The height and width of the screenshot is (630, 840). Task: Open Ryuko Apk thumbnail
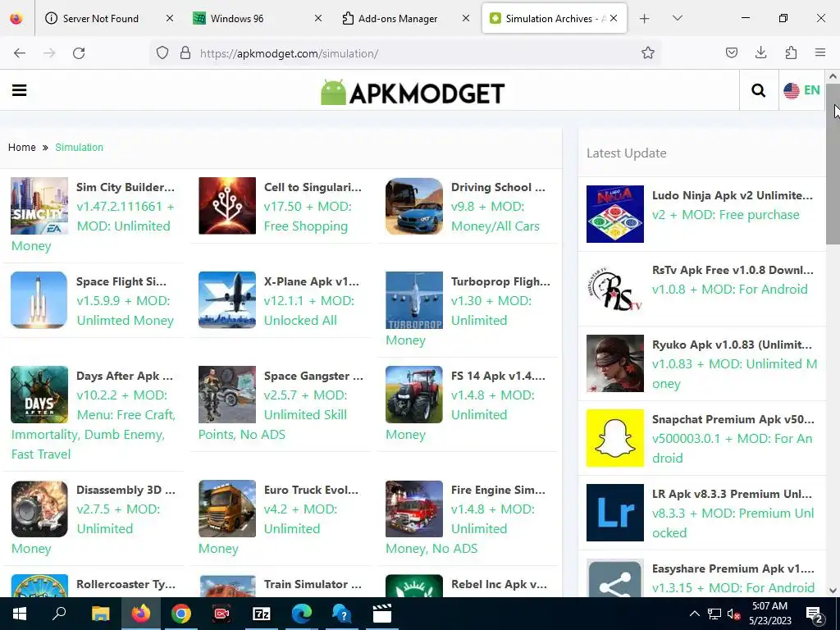[x=615, y=363]
